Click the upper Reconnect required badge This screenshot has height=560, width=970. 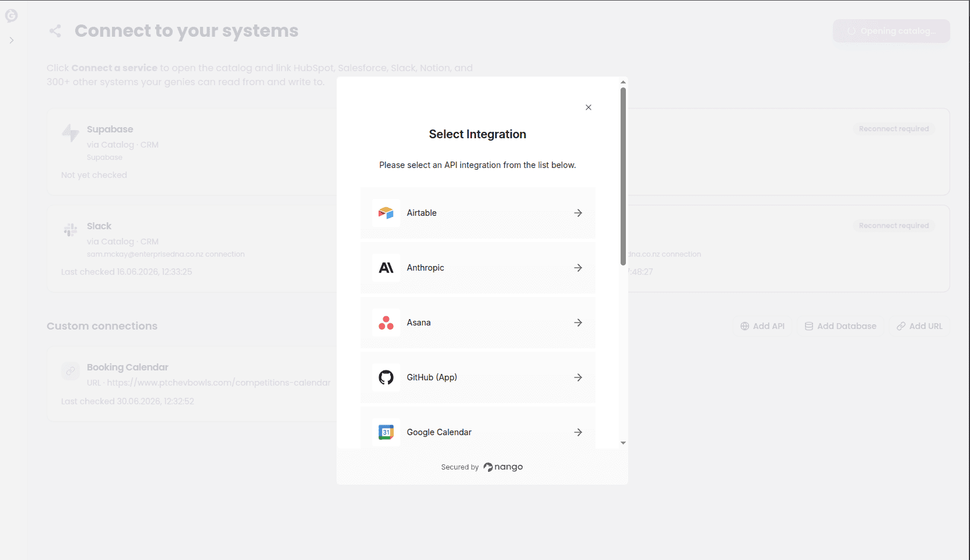tap(894, 129)
